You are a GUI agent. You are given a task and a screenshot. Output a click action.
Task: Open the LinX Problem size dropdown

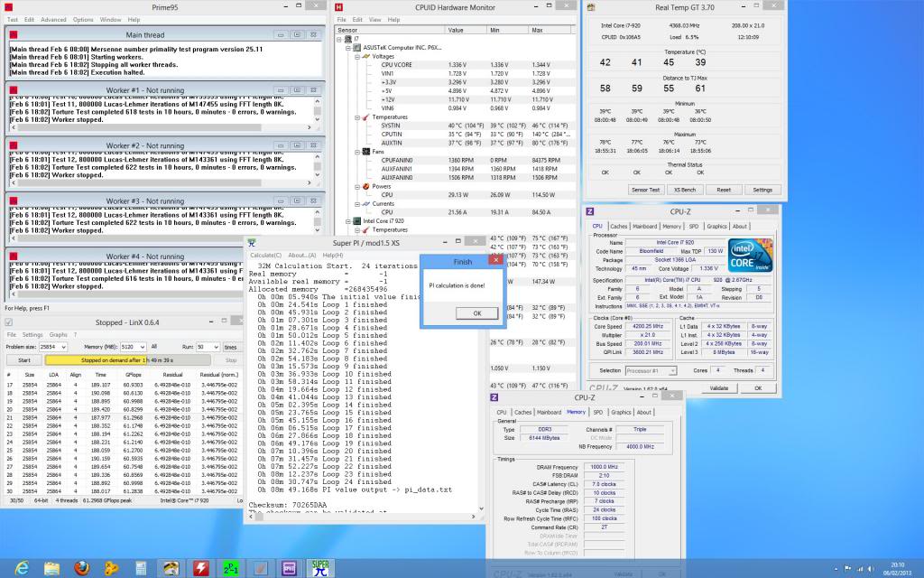click(63, 347)
